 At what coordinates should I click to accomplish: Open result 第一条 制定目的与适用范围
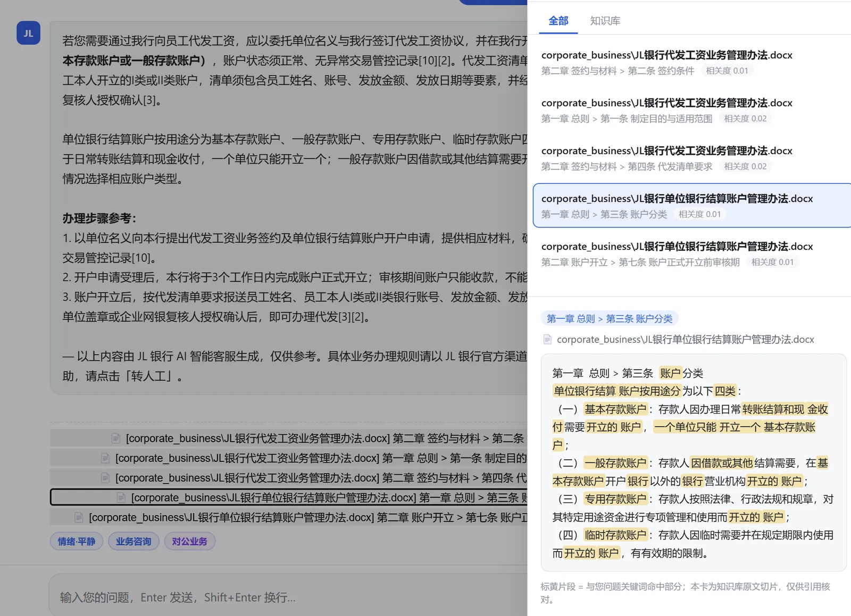click(692, 110)
